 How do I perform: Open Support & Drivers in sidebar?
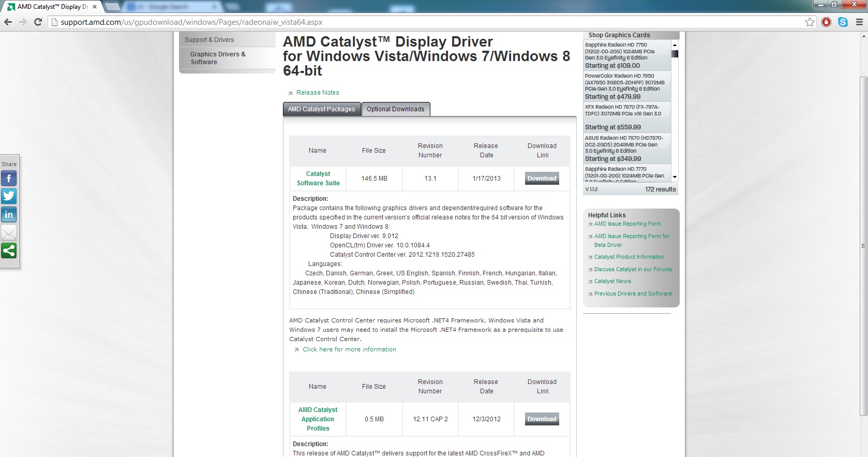click(209, 40)
